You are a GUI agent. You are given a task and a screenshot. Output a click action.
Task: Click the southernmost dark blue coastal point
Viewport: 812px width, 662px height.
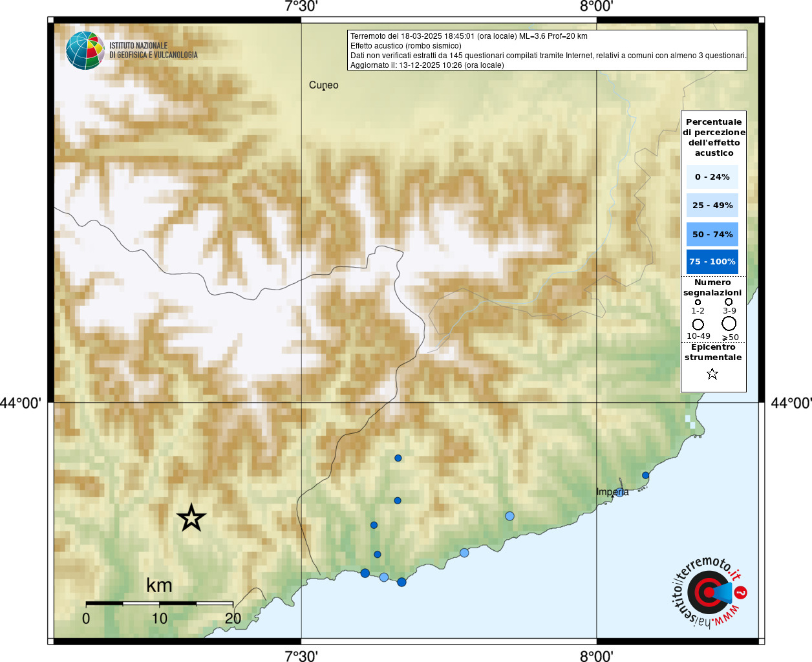[x=401, y=582]
